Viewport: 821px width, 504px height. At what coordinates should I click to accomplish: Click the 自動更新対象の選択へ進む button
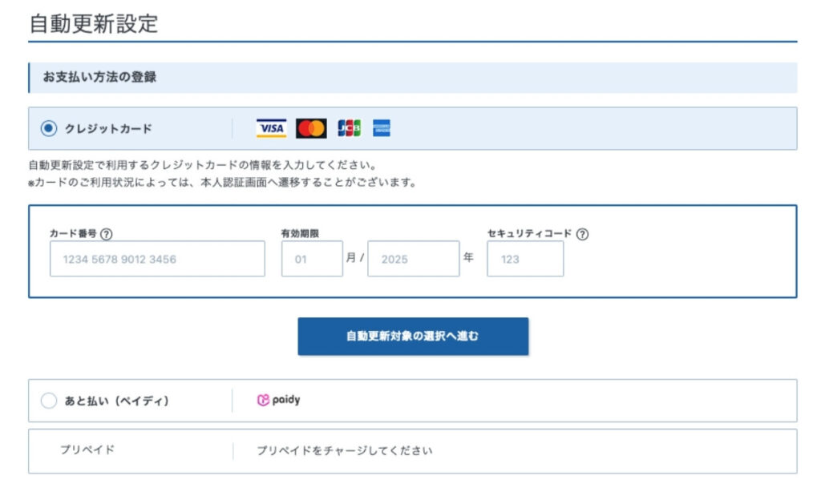point(413,336)
